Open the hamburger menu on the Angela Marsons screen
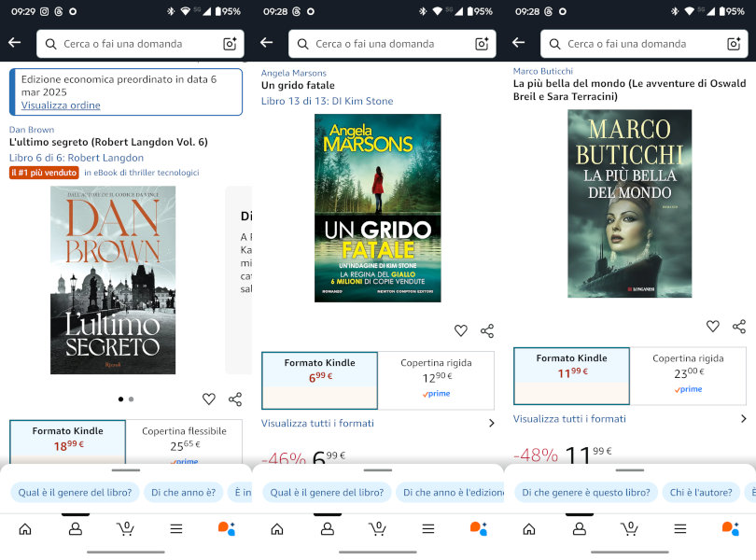The image size is (756, 560). tap(428, 529)
